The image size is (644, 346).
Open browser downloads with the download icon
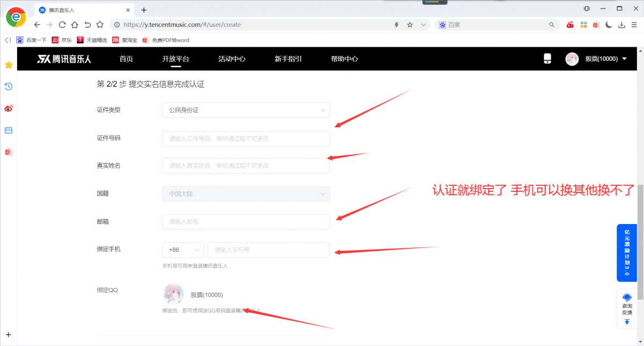click(x=621, y=25)
